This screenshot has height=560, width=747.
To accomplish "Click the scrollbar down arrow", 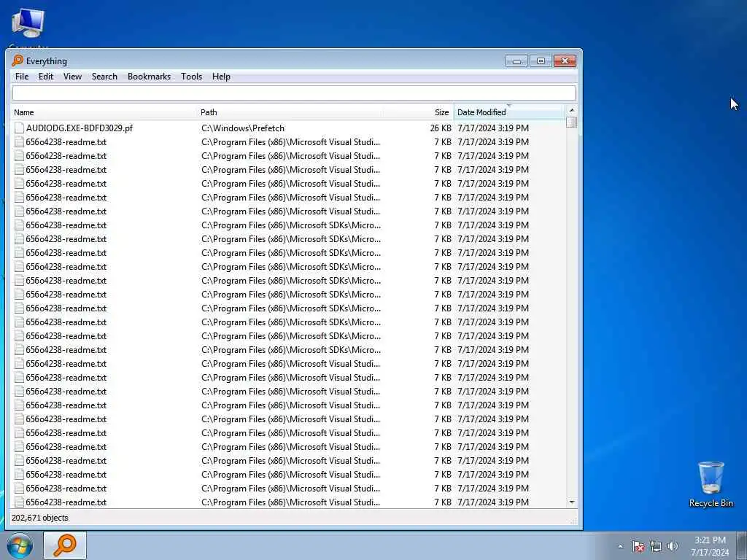I will 572,502.
